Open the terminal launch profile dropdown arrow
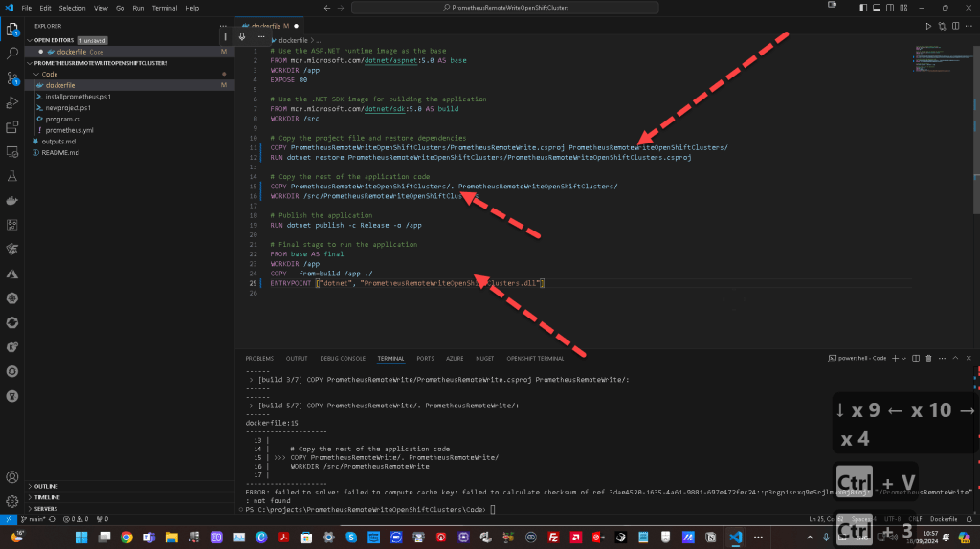This screenshot has width=980, height=549. pos(903,359)
